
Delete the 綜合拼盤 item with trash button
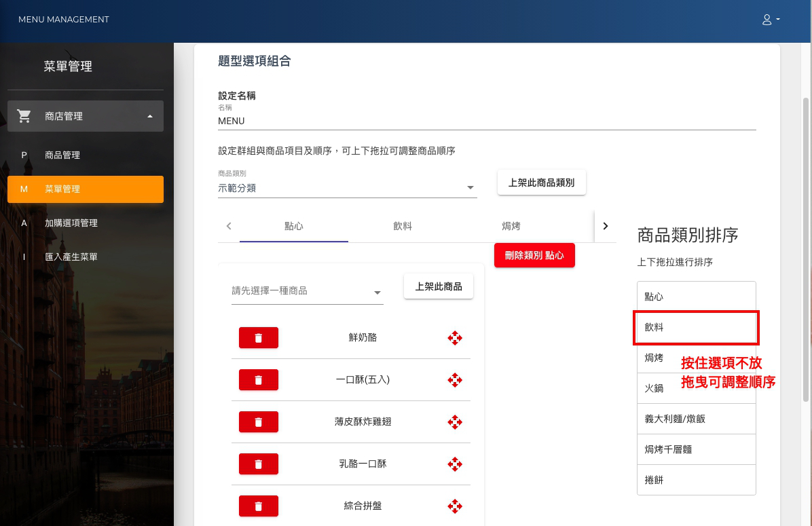pos(259,506)
